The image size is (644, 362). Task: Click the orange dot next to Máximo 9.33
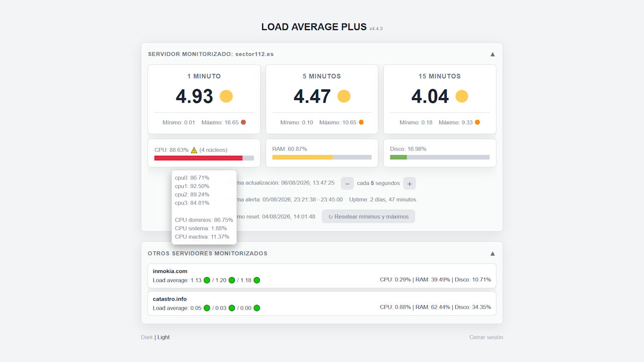click(477, 122)
